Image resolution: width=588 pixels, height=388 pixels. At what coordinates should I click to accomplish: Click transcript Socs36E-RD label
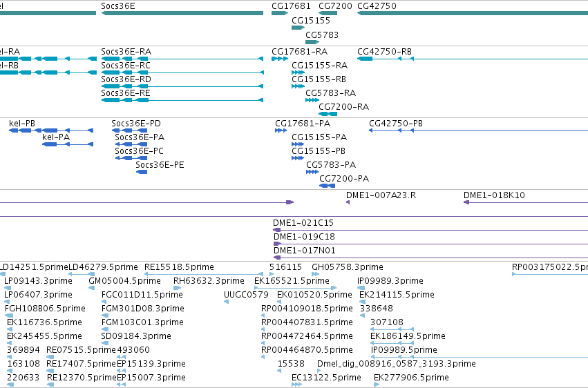pos(126,79)
